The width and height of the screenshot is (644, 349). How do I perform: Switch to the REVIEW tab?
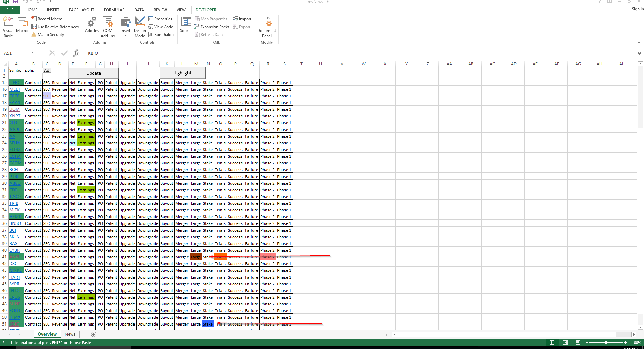160,10
